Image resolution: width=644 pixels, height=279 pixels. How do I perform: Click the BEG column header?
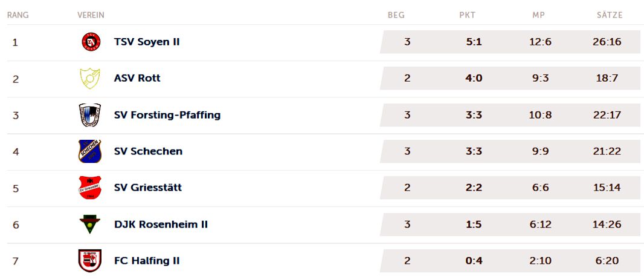[396, 15]
